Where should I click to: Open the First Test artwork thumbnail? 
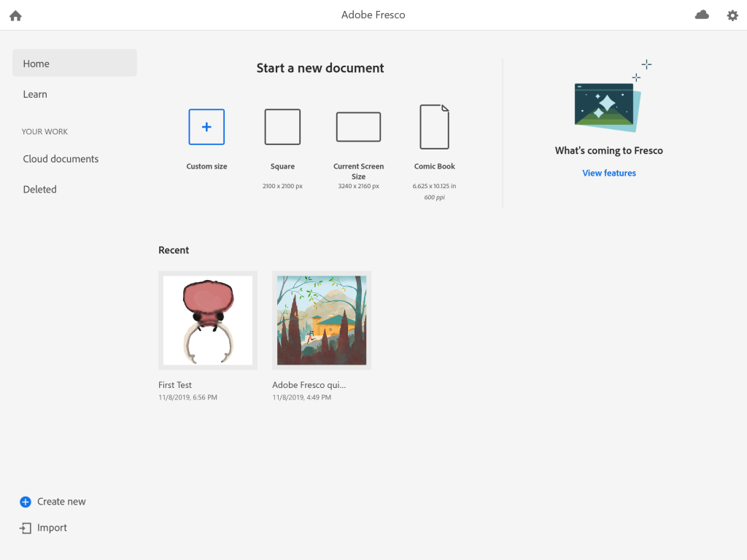(208, 321)
